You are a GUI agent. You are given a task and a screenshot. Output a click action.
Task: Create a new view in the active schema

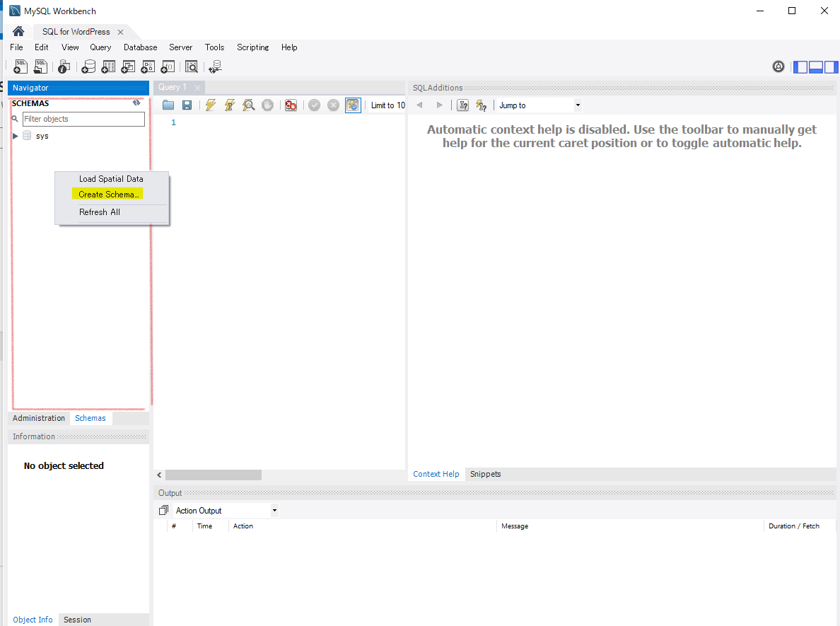[128, 66]
